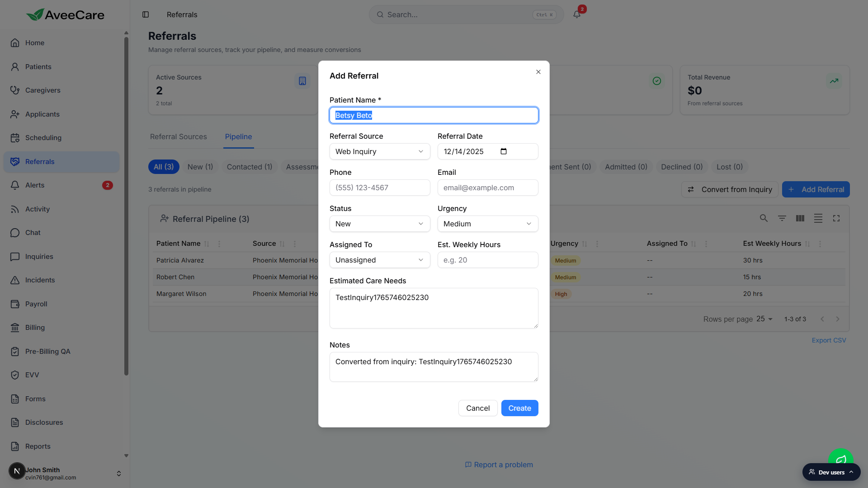Open Disclosures in the sidebar

click(x=61, y=422)
